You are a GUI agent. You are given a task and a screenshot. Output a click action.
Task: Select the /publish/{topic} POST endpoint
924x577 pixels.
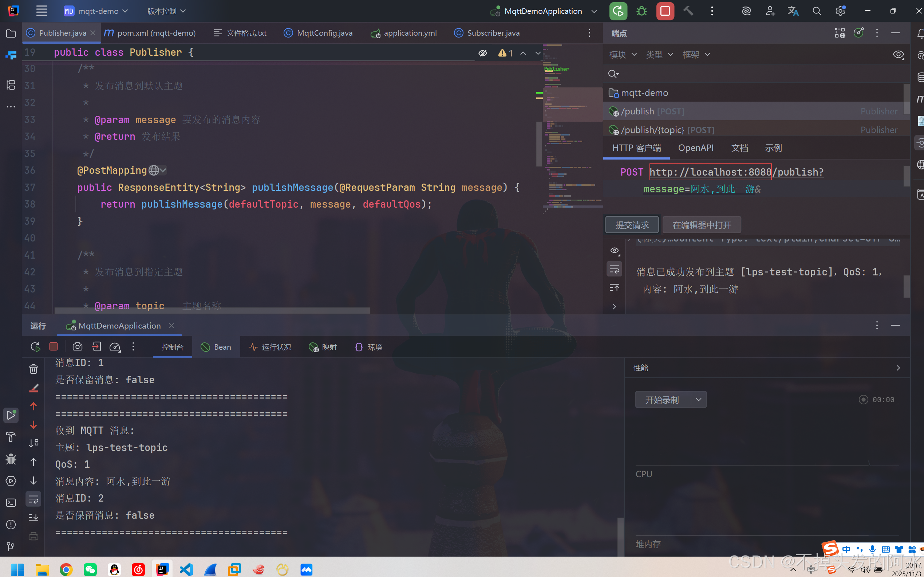click(x=652, y=130)
